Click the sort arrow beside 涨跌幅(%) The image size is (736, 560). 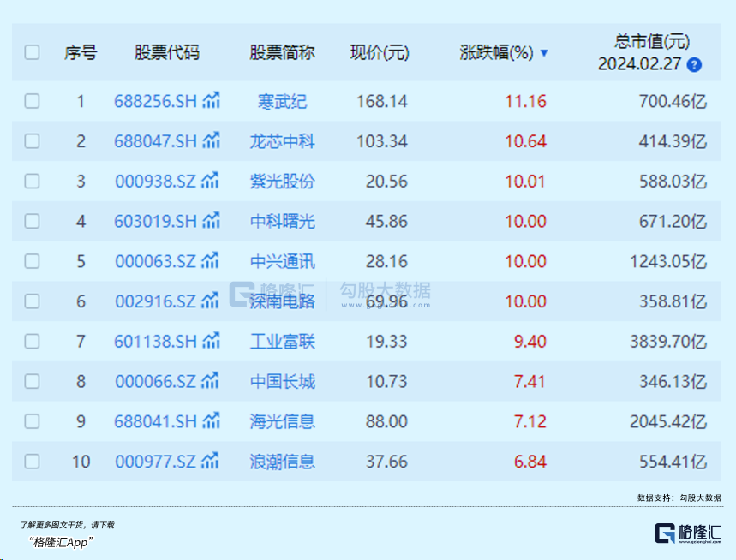tap(544, 52)
